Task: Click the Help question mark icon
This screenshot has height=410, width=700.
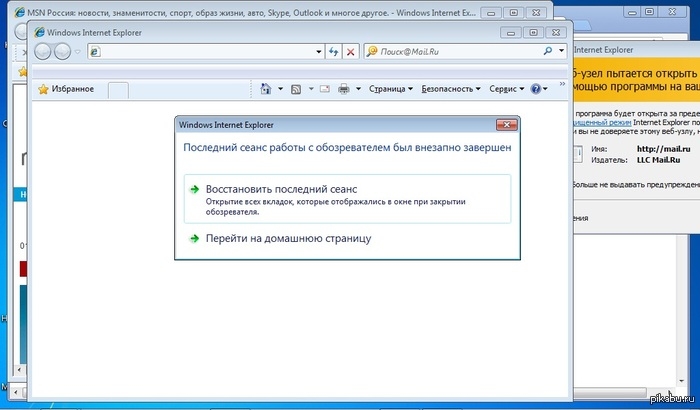Action: (536, 89)
